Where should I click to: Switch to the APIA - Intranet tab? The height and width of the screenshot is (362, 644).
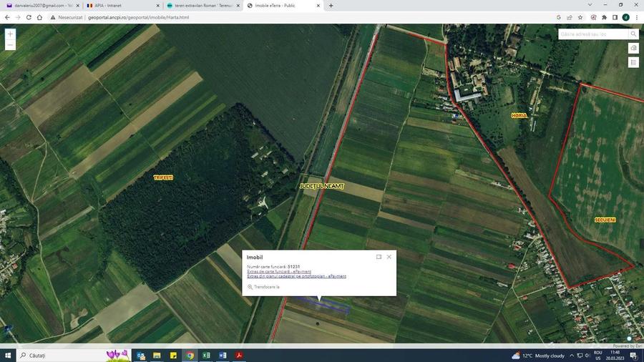point(122,6)
